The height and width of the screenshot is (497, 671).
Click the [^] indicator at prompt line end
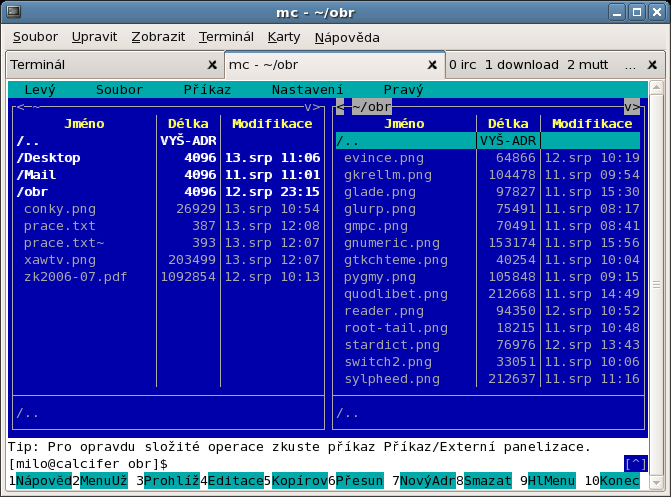634,464
